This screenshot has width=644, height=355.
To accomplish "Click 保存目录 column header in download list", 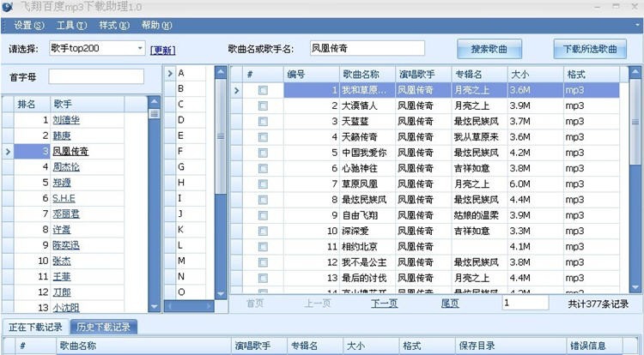I will click(511, 346).
